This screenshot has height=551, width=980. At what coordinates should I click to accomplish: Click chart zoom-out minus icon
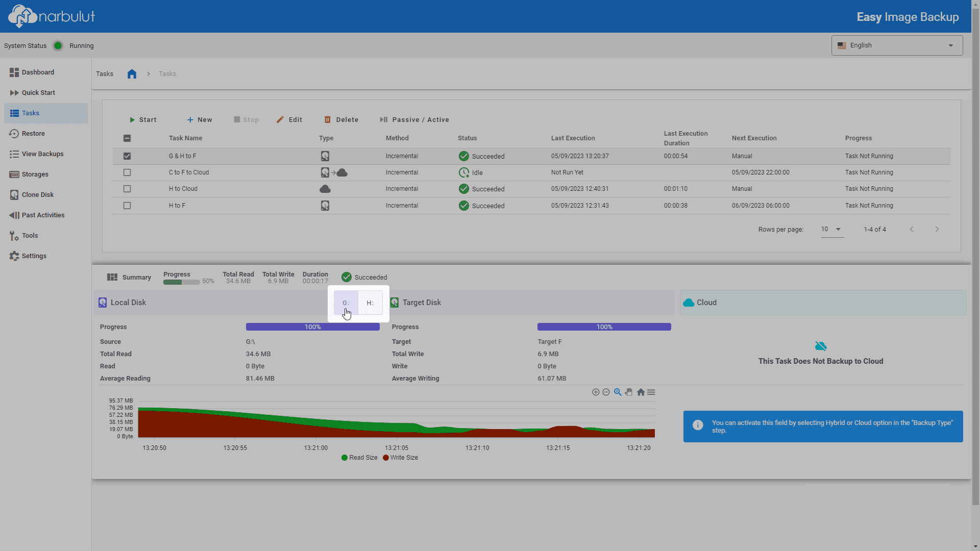(x=606, y=392)
